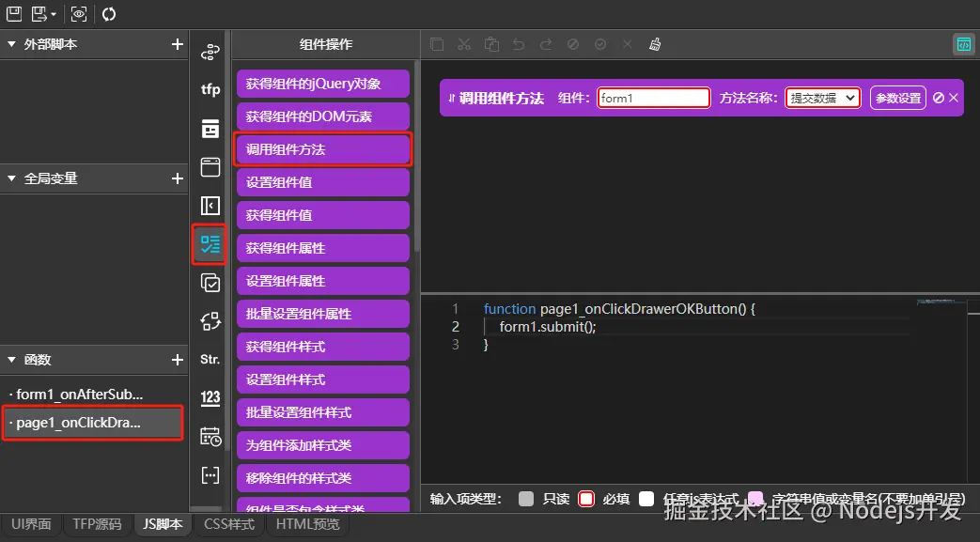
Task: Click the 参数设置 button
Action: tap(897, 98)
